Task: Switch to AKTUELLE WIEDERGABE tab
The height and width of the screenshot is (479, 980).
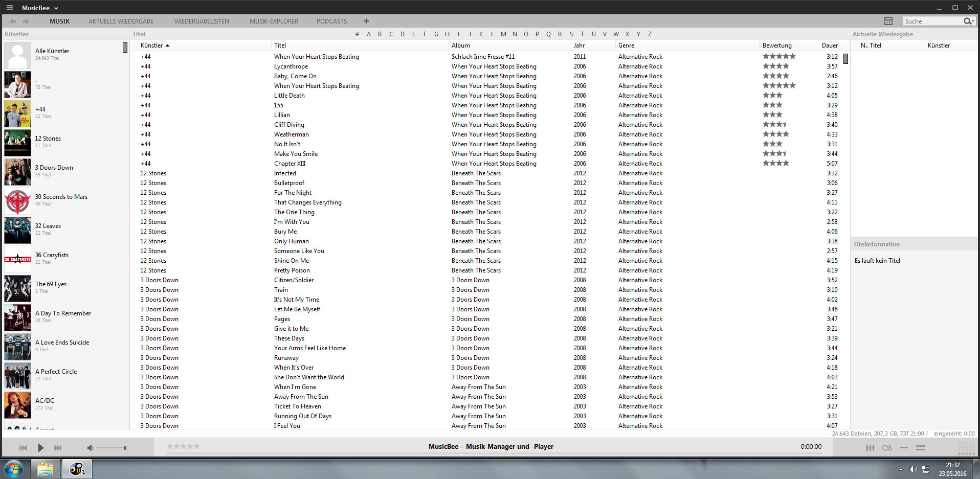Action: coord(121,21)
